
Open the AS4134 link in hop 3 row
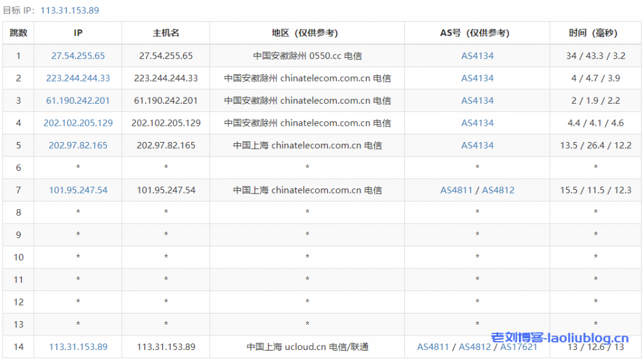point(477,101)
